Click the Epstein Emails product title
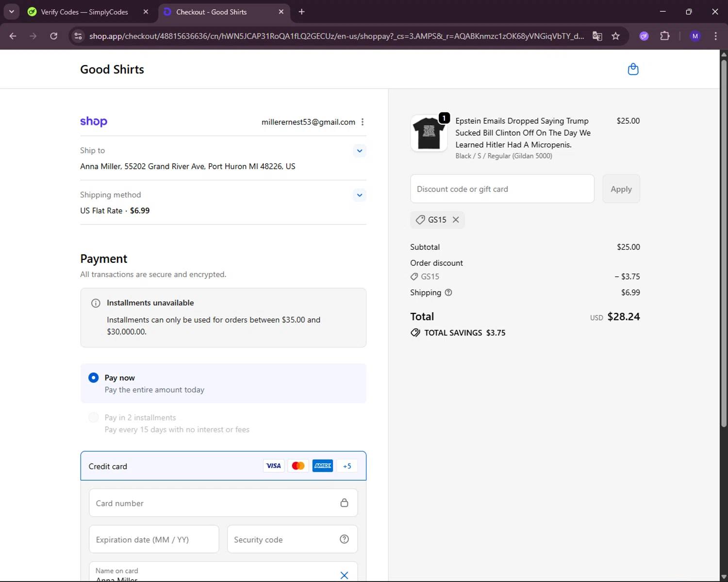 523,133
